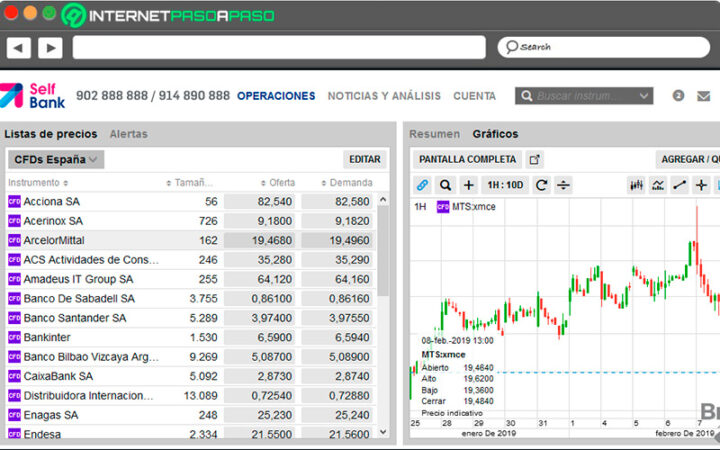The width and height of the screenshot is (720, 450).
Task: Click the PANTALLA COMPLETA button
Action: point(467,159)
